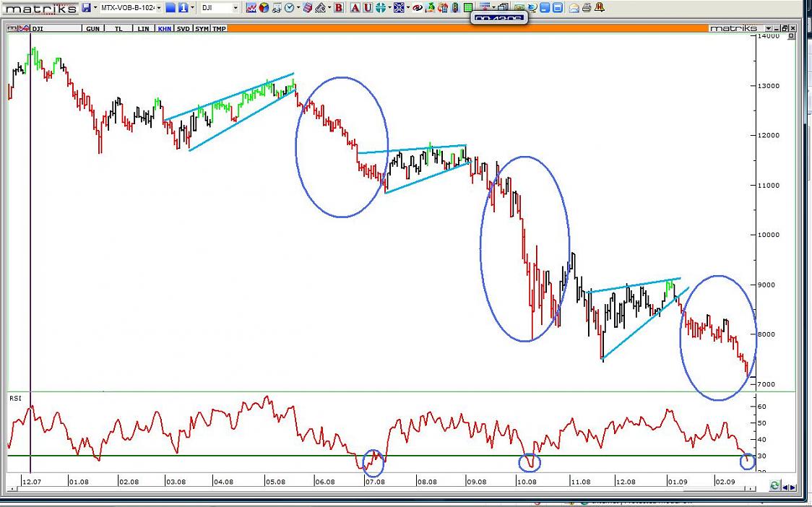Click the red A icon

point(355,8)
